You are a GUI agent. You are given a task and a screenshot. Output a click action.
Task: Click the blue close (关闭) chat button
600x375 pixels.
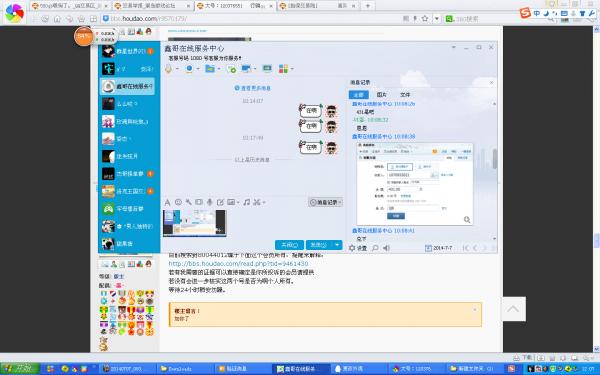289,245
